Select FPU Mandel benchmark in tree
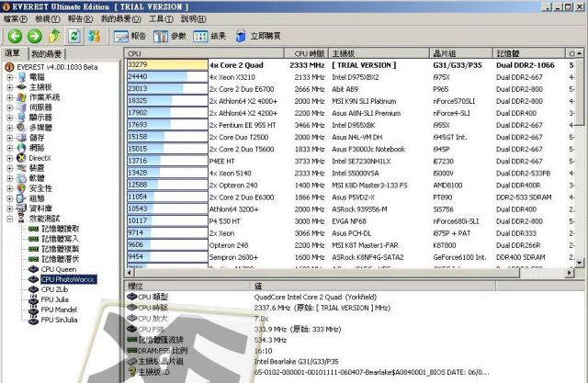 61,310
